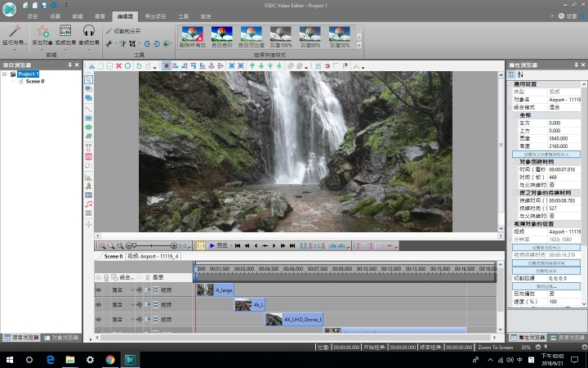The height and width of the screenshot is (368, 588).
Task: Apply the 灰度100% grayscale quick style
Action: coord(281,37)
